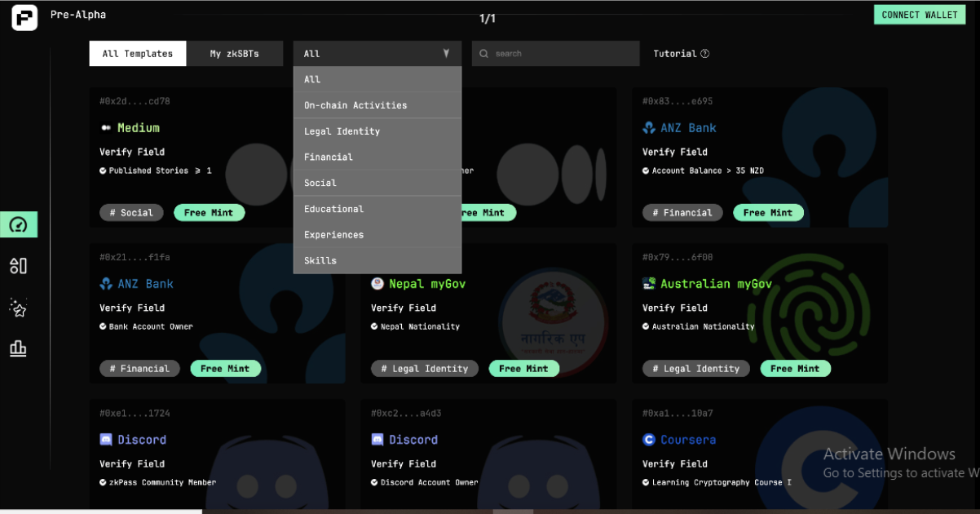The height and width of the screenshot is (514, 980).
Task: Click the check icon beside Learning Cryptography Course
Action: point(647,483)
